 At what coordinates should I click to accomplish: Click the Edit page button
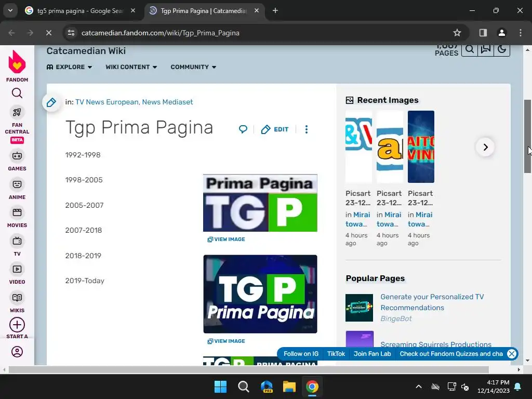[275, 129]
